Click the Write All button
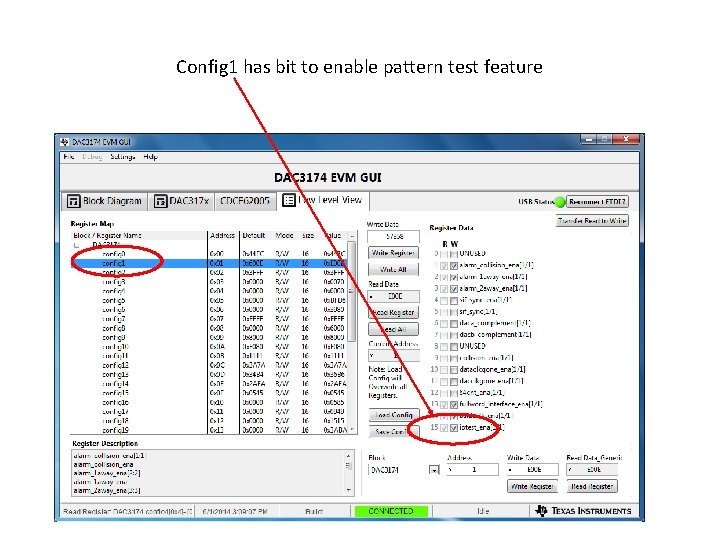This screenshot has width=720, height=540. [394, 270]
